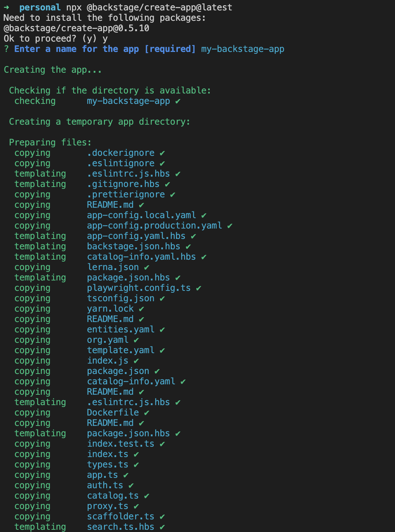
Task: Click the Preparing files: heading
Action: coord(50,142)
